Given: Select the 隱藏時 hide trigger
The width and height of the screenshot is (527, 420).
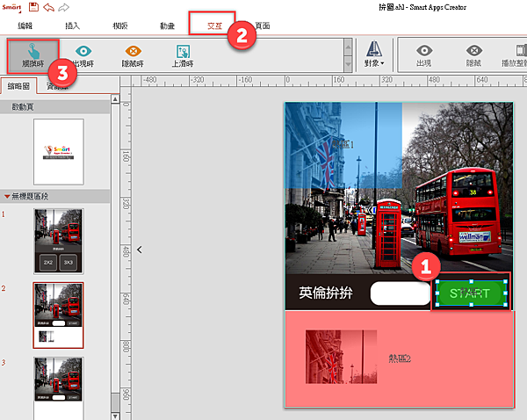Looking at the screenshot, I should tap(134, 56).
